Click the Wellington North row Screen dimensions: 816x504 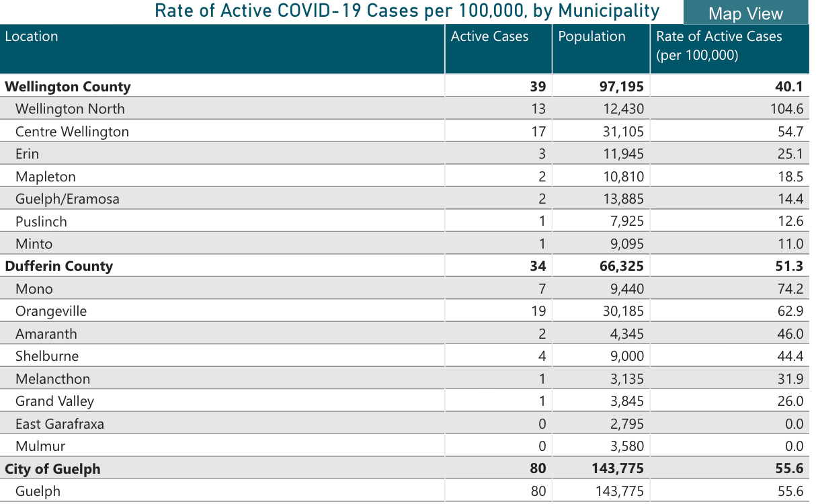[x=70, y=109]
